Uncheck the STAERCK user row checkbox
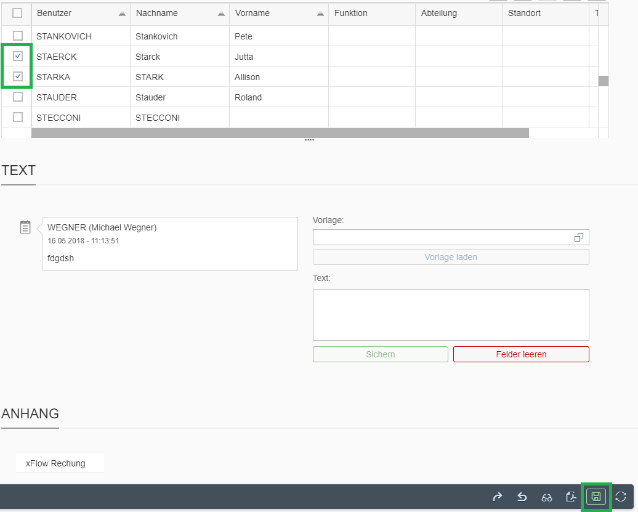The image size is (638, 512). click(x=18, y=57)
